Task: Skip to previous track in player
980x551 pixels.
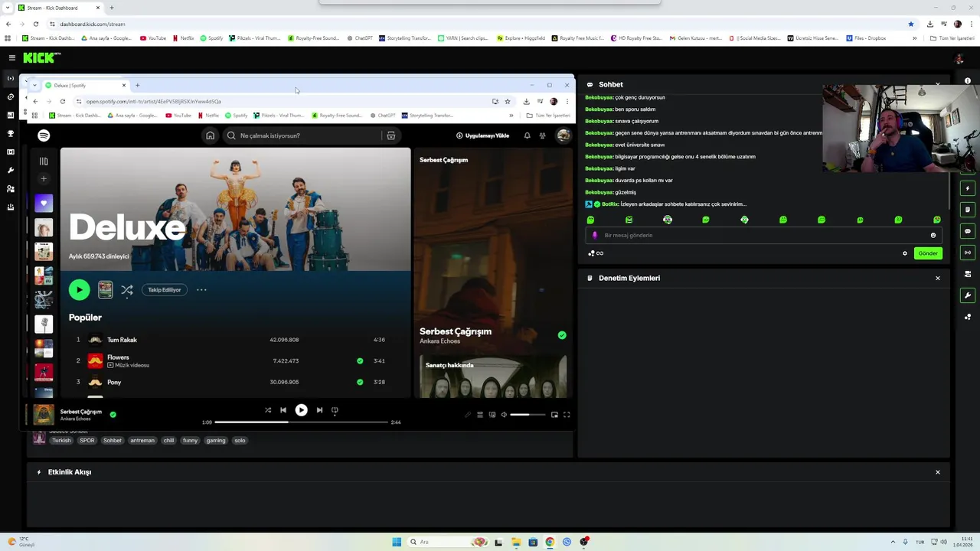Action: (283, 410)
